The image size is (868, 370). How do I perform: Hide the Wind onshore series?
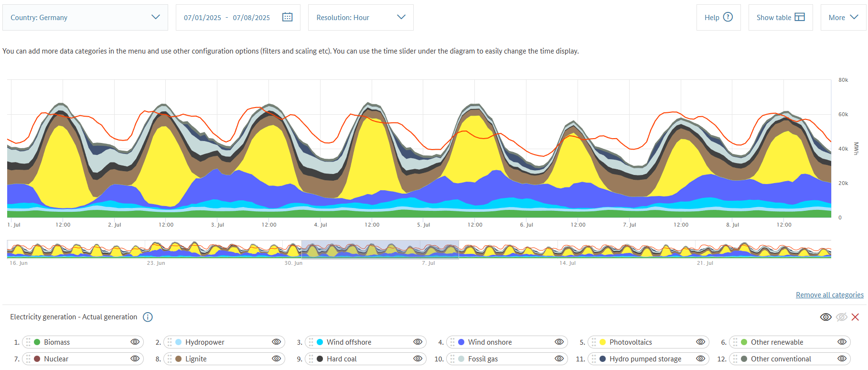tap(559, 342)
